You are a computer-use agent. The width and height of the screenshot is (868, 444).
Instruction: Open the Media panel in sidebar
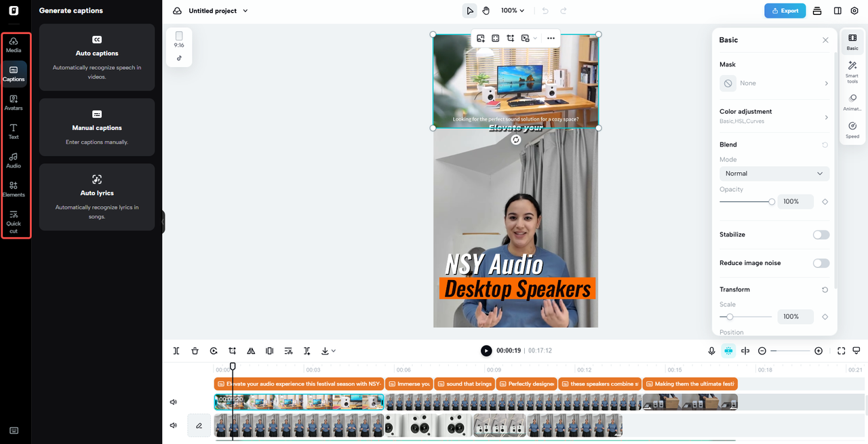[x=14, y=45]
